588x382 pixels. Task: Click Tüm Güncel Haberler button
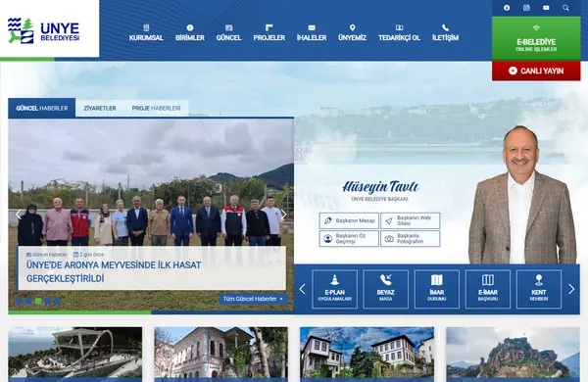(x=254, y=299)
